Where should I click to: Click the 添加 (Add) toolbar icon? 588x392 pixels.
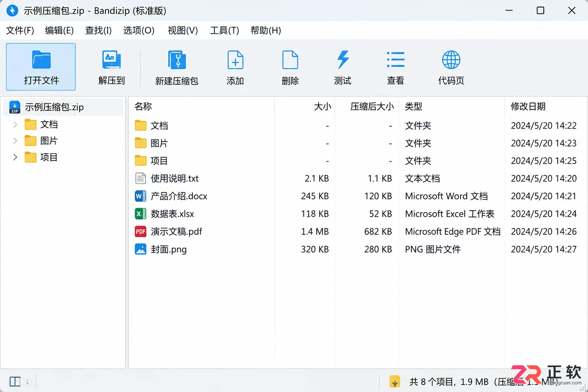coord(235,60)
